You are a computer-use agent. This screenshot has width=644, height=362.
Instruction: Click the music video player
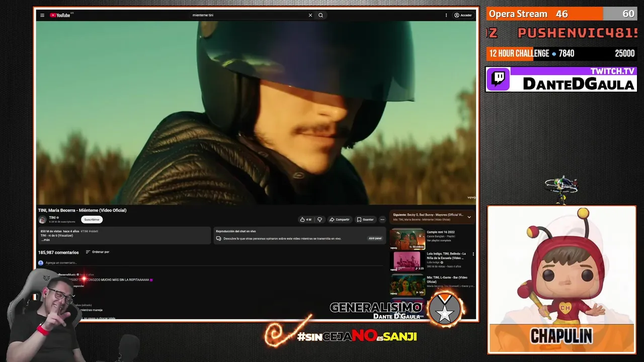coord(256,113)
